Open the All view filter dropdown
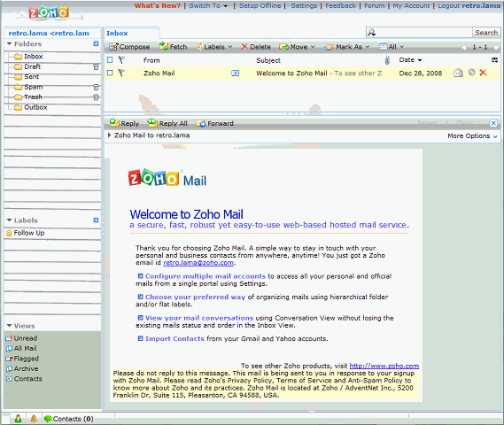 coord(392,47)
